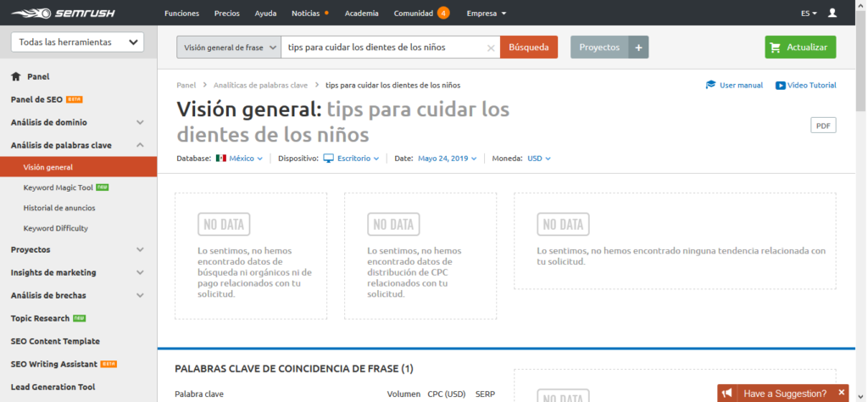Open the Visión general de frase selector
This screenshot has width=868, height=402.
[x=228, y=47]
